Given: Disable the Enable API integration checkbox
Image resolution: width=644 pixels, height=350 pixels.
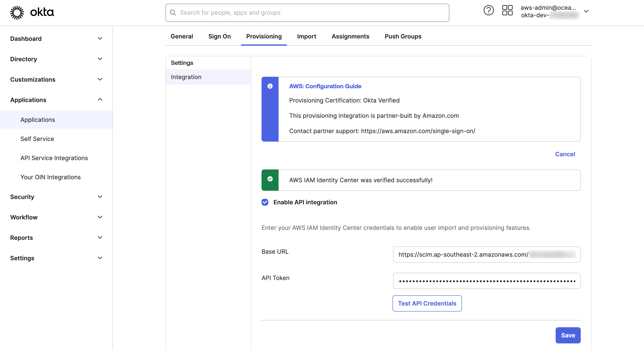Looking at the screenshot, I should coord(265,202).
